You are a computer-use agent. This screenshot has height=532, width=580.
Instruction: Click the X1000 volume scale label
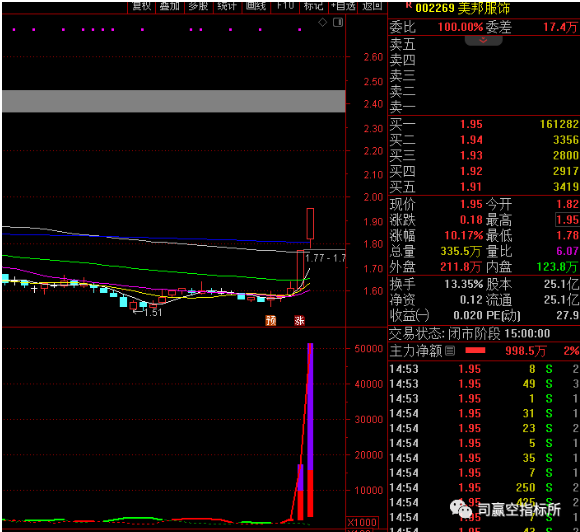[362, 522]
